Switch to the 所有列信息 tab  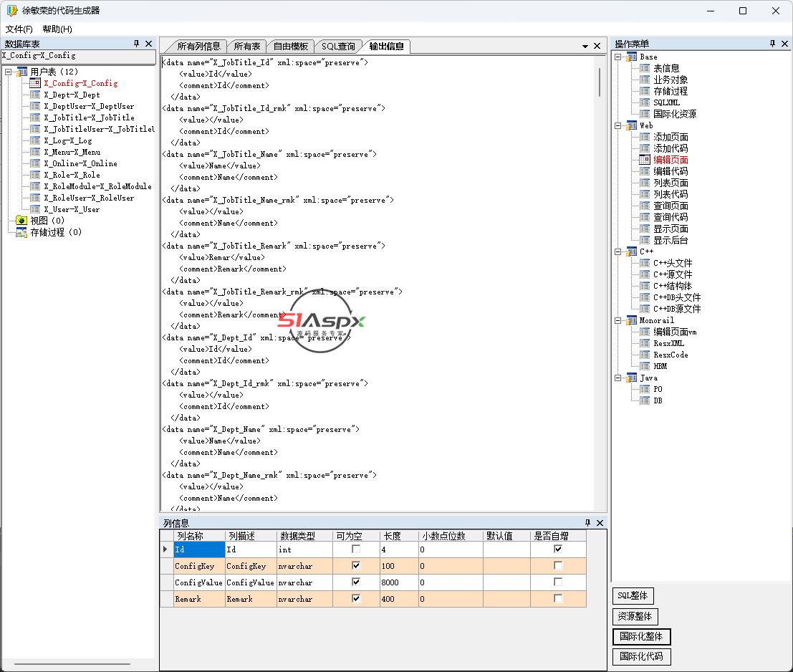198,47
